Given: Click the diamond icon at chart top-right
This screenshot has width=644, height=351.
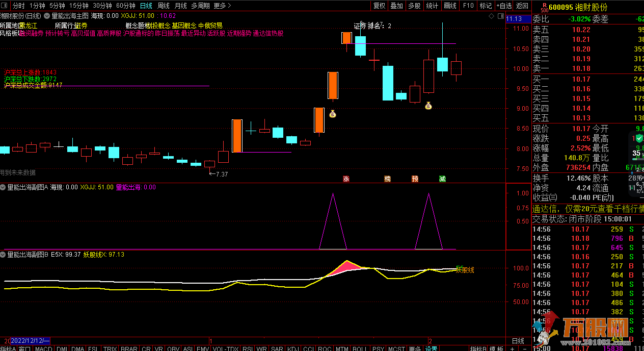Looking at the screenshot, I should click(491, 16).
